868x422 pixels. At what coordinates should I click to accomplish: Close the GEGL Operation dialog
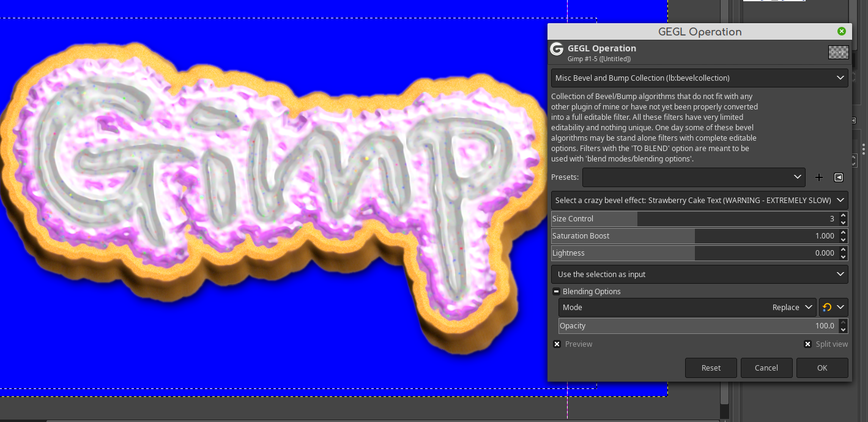(x=842, y=31)
